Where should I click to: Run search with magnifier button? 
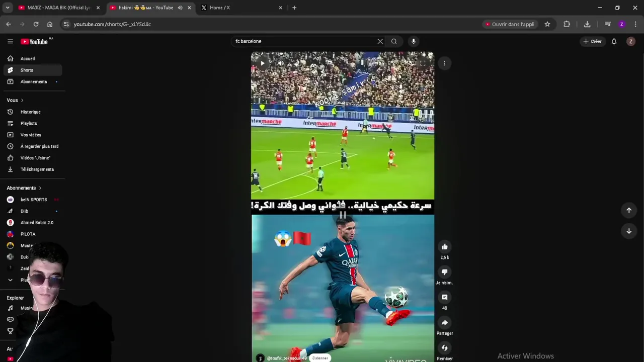point(394,41)
